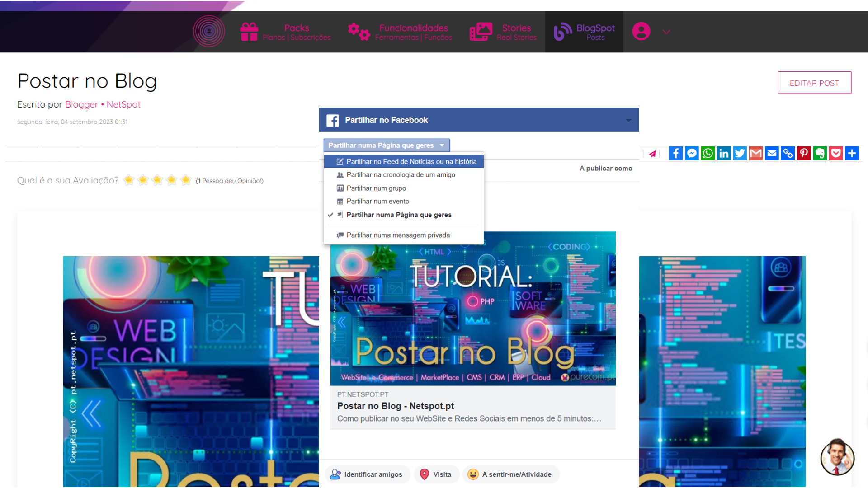This screenshot has width=868, height=488.
Task: Choose 'Partilhar no Feed de Notícias ou na história'
Action: tap(411, 161)
